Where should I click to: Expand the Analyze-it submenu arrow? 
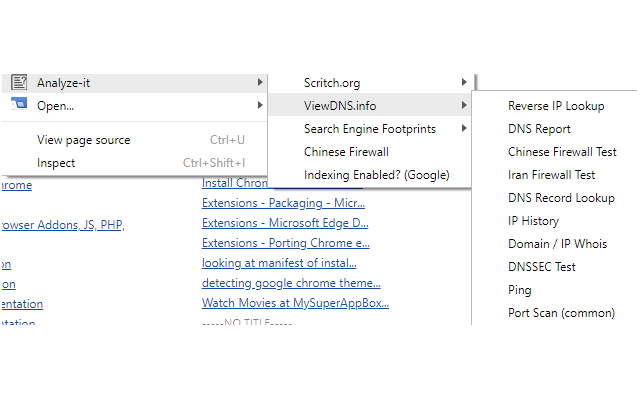(260, 82)
